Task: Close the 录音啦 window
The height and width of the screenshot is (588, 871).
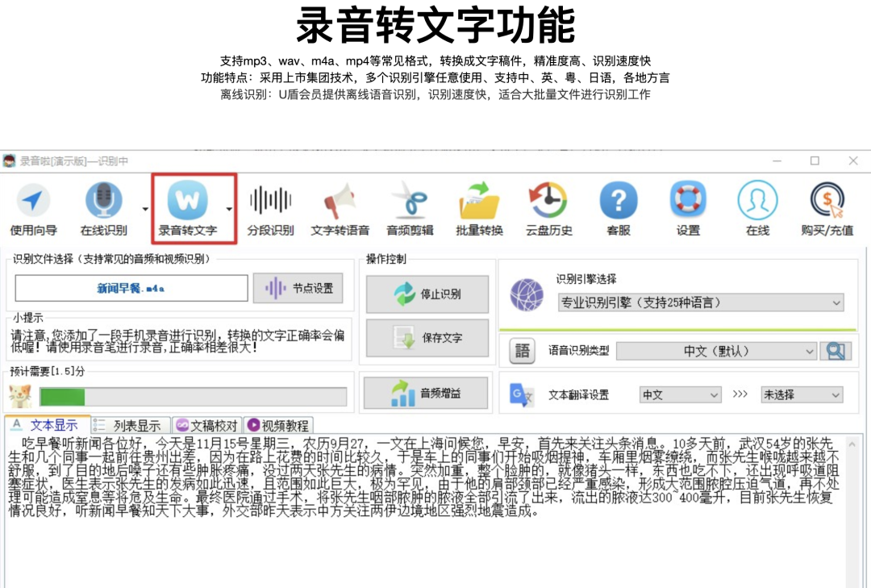Action: point(853,161)
